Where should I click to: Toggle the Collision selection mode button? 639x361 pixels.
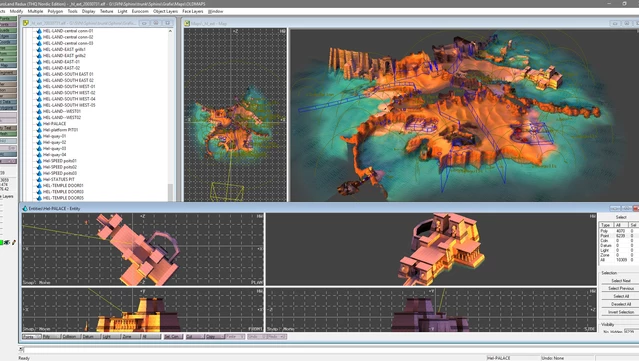tap(71, 337)
